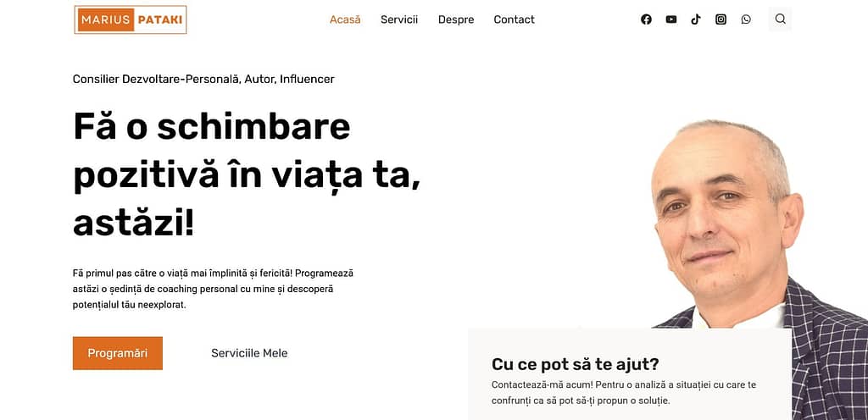868x420 pixels.
Task: Open the Facebook social icon
Action: [646, 19]
